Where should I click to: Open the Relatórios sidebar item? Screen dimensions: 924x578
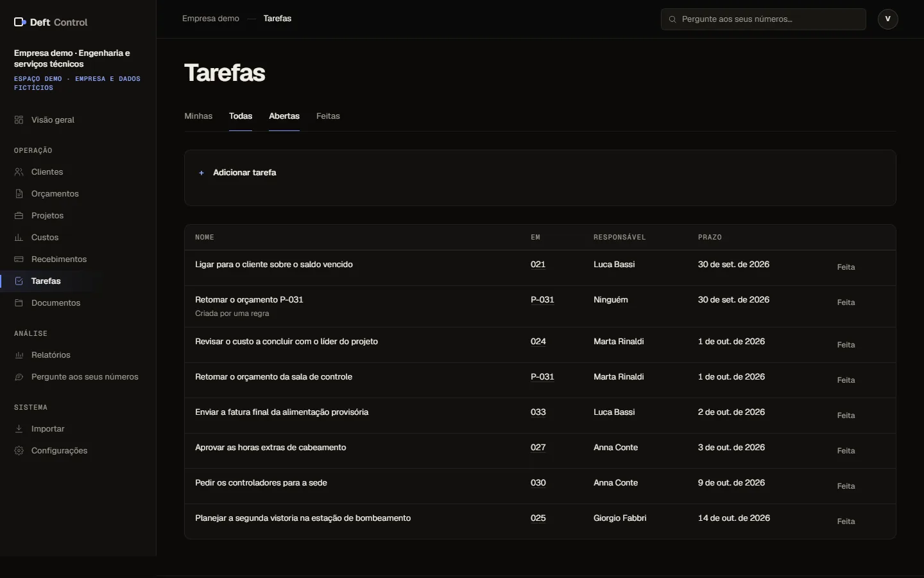point(51,355)
